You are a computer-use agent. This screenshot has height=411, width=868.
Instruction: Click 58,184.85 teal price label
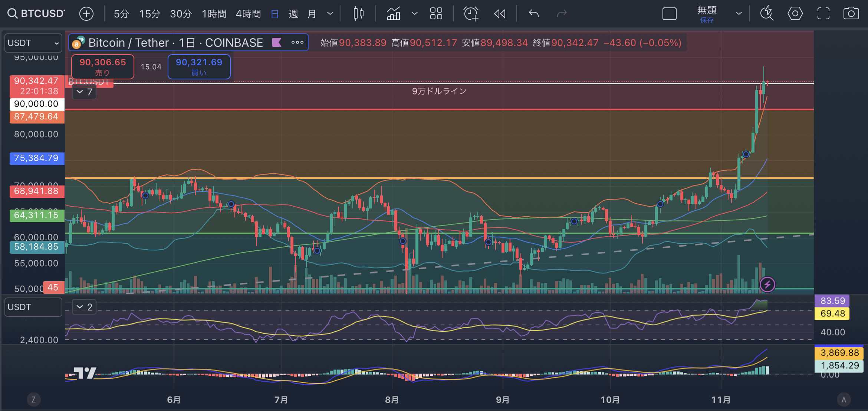36,247
